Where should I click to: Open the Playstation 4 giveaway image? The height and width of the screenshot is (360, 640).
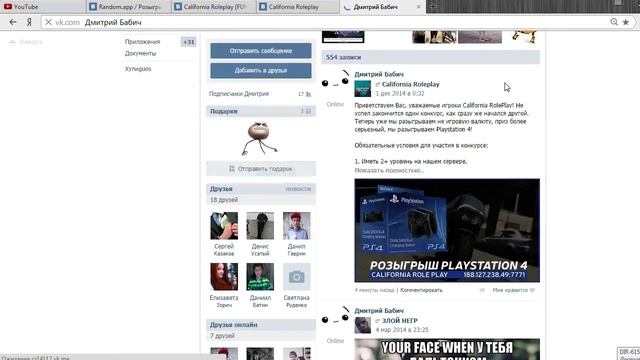tap(447, 230)
